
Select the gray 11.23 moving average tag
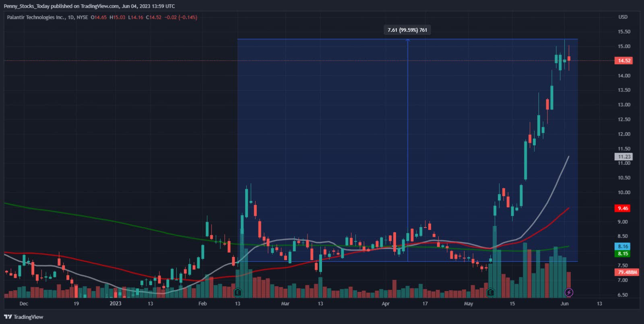(x=623, y=157)
